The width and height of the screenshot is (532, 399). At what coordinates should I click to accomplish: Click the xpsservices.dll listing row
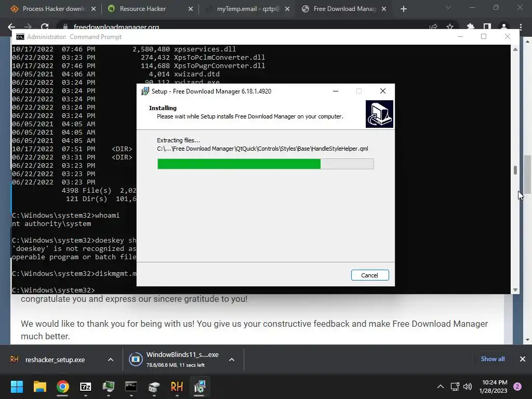pyautogui.click(x=124, y=49)
